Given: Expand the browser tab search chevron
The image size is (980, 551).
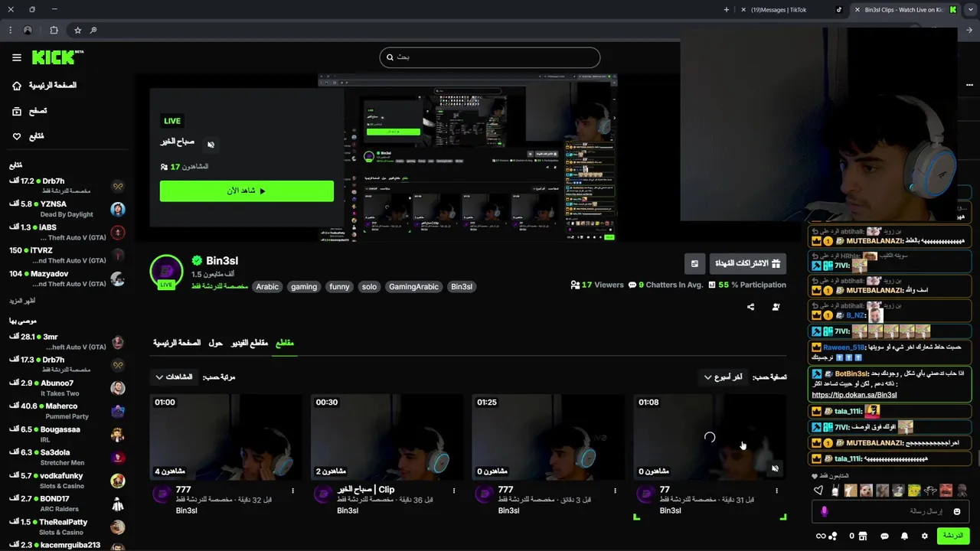Looking at the screenshot, I should (x=971, y=9).
